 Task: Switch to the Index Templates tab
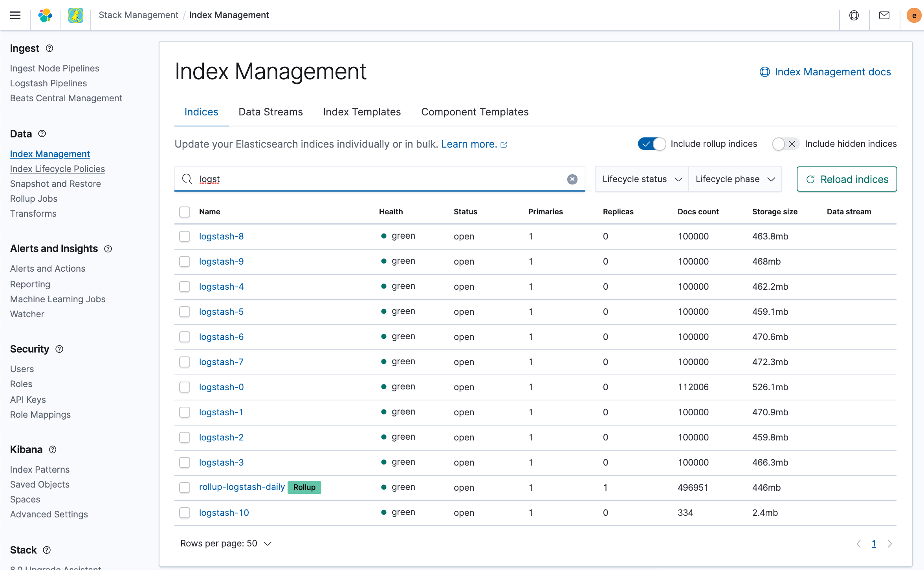click(362, 111)
